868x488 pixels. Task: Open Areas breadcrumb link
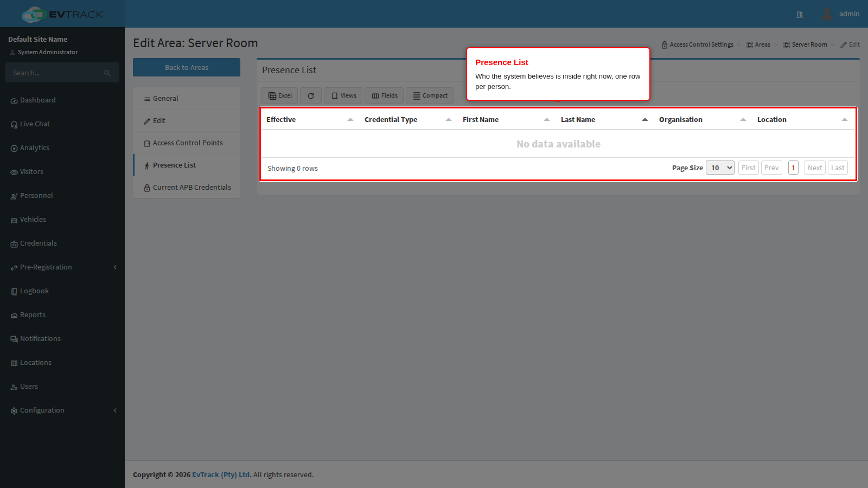758,44
